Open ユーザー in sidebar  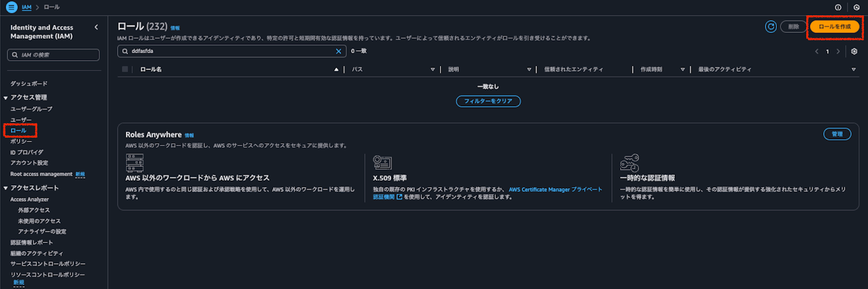pyautogui.click(x=21, y=120)
